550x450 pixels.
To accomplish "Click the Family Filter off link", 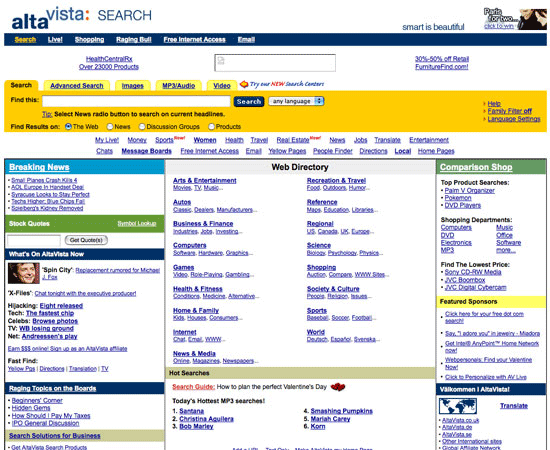I will pyautogui.click(x=510, y=111).
